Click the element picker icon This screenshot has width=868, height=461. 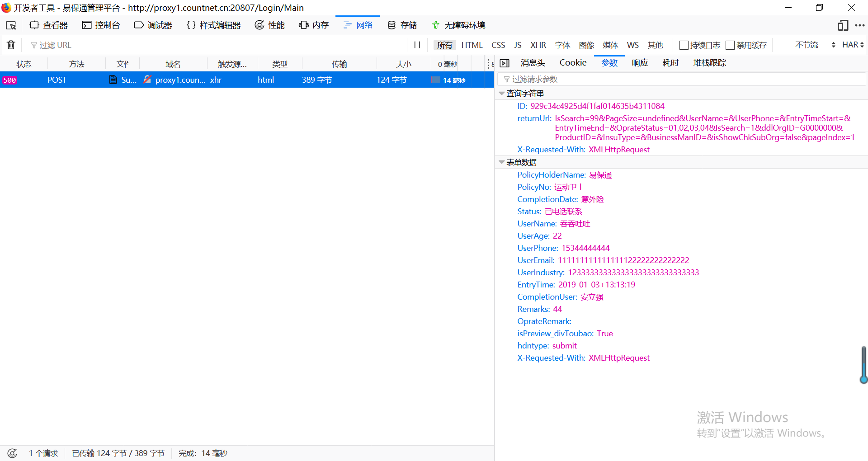(x=11, y=25)
